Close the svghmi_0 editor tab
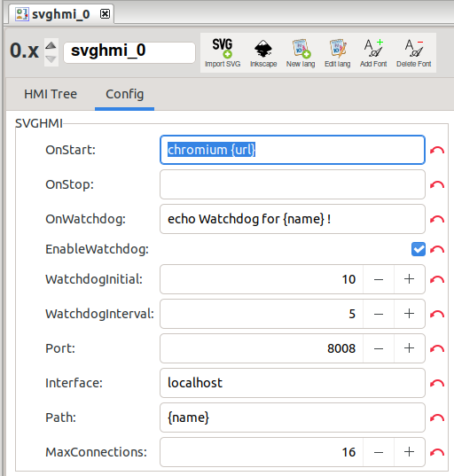454x476 pixels. coord(105,13)
